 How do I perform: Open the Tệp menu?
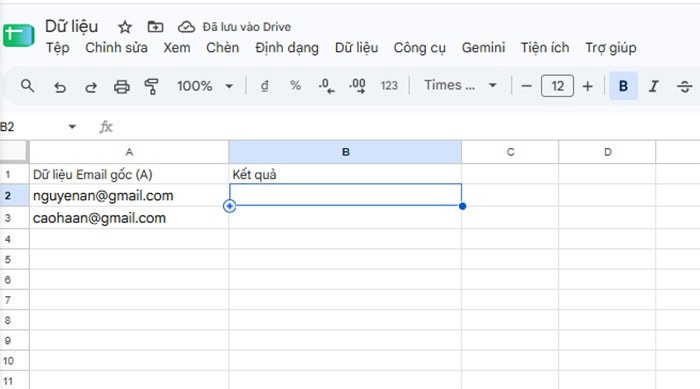[x=58, y=48]
